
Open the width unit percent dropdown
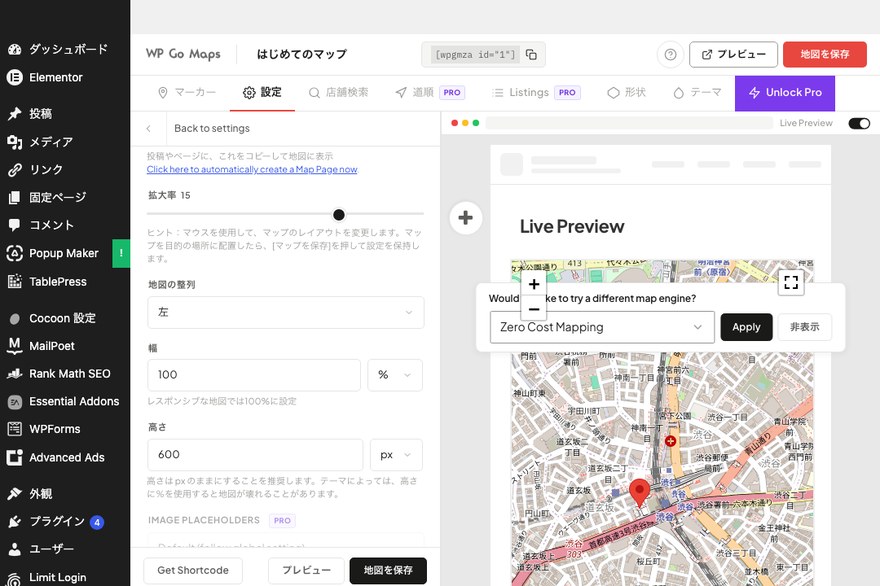click(x=395, y=375)
